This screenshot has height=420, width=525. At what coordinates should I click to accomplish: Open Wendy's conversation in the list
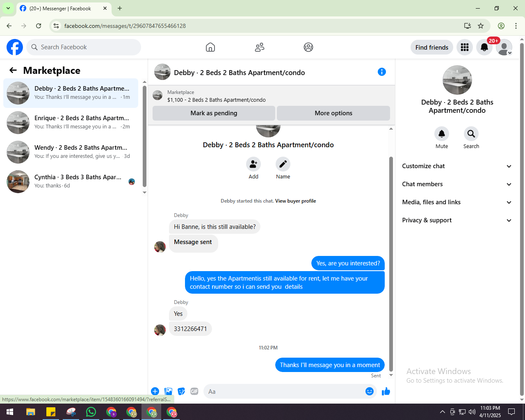(71, 152)
